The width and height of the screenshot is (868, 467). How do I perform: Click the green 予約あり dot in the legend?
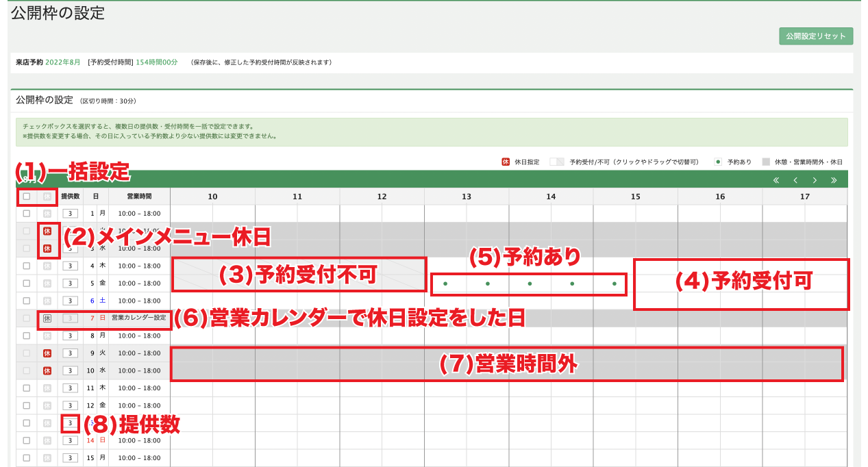pos(719,162)
